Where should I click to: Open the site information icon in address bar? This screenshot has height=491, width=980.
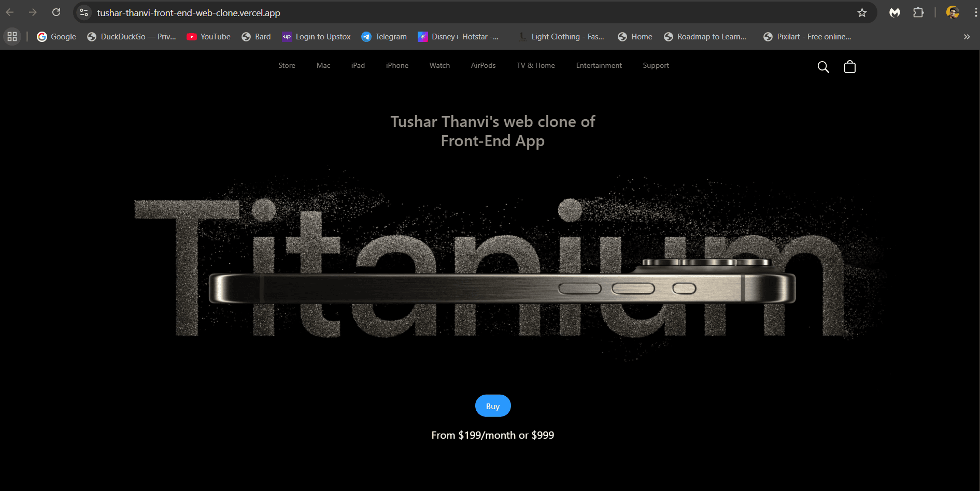[84, 12]
